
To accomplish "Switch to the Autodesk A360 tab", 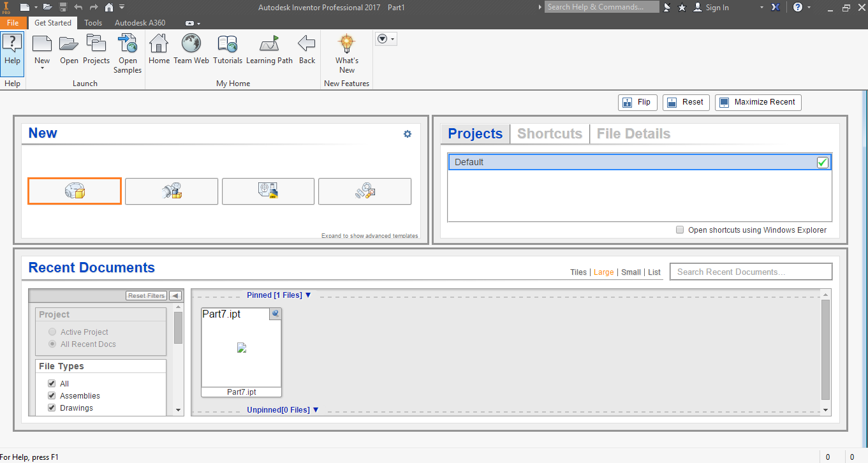I will [x=140, y=23].
